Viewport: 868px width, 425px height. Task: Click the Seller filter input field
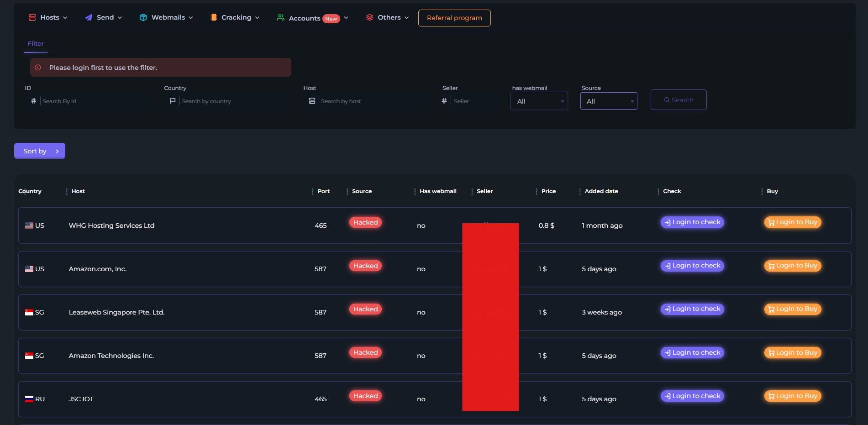tap(475, 101)
